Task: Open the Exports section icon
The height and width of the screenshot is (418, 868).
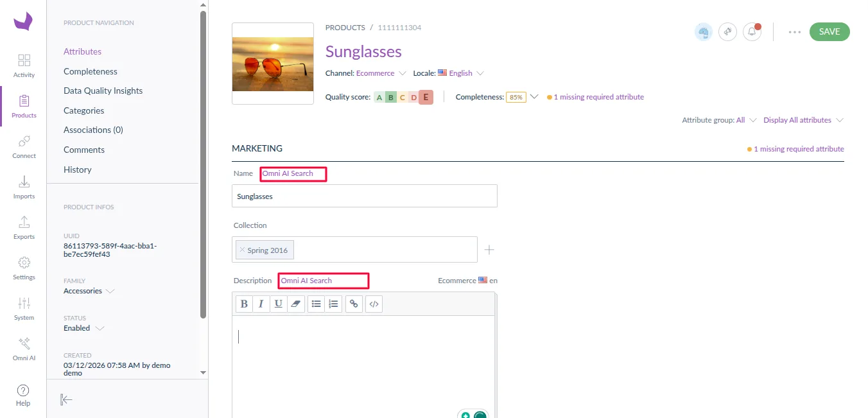Action: click(24, 223)
